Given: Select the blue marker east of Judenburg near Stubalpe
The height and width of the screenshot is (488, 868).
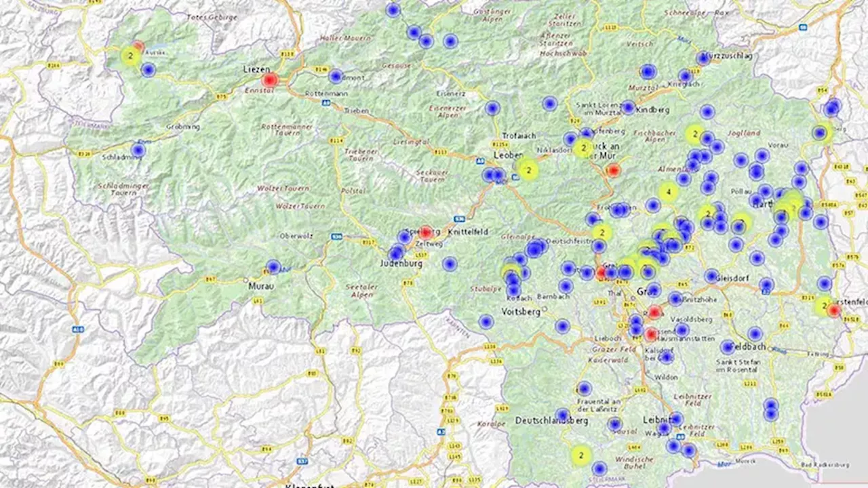Looking at the screenshot, I should pos(450,264).
